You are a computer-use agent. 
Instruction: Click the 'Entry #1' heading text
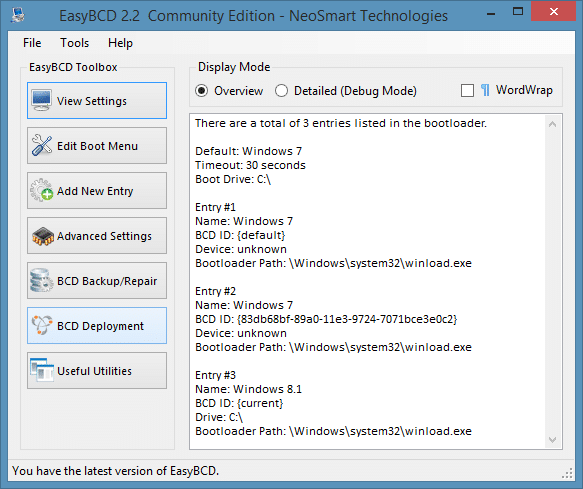(215, 207)
